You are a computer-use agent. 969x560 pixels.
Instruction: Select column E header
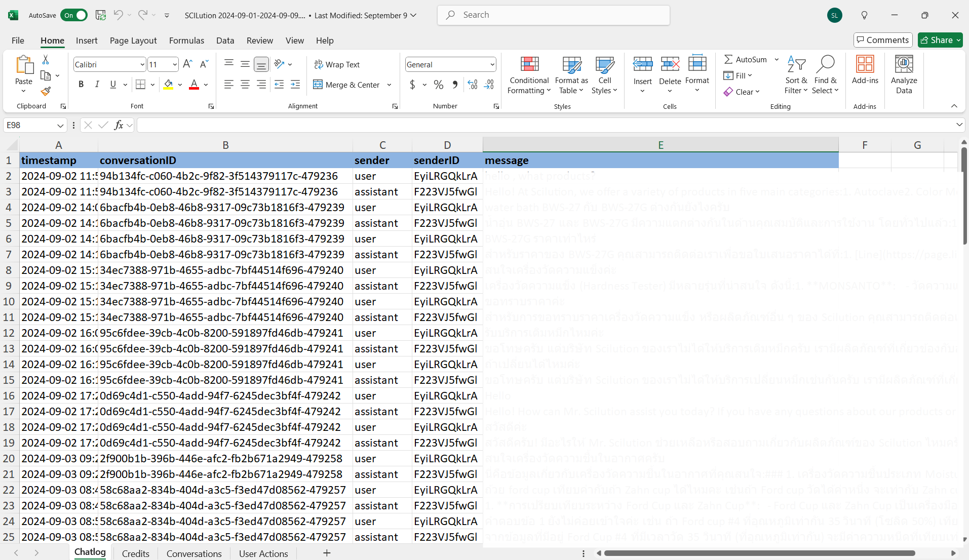[x=661, y=145]
